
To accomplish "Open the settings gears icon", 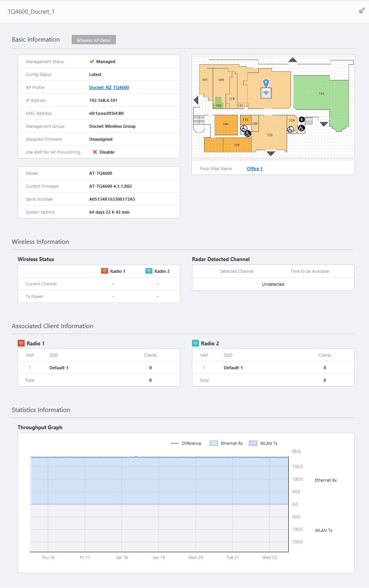I will click(x=362, y=11).
